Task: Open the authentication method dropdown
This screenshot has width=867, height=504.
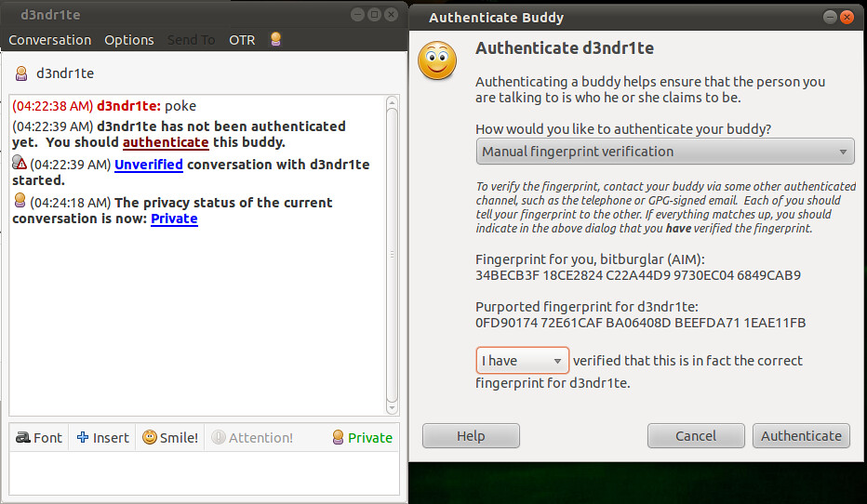Action: point(664,152)
